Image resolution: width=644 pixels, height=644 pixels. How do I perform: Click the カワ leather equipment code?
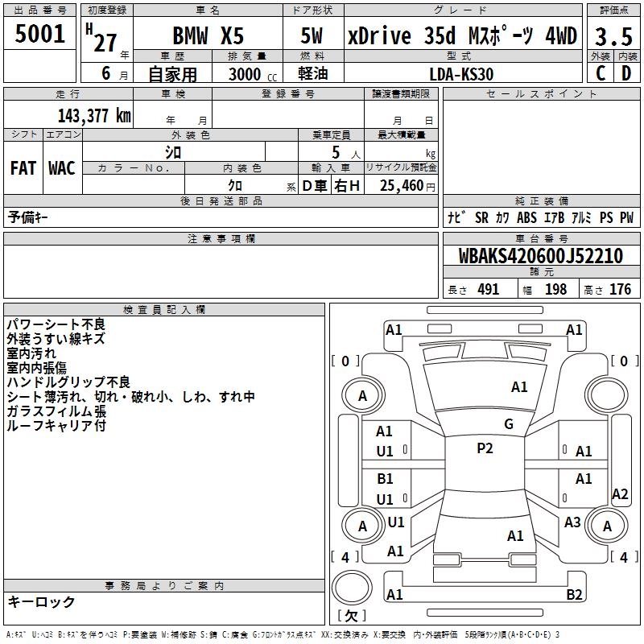point(502,217)
